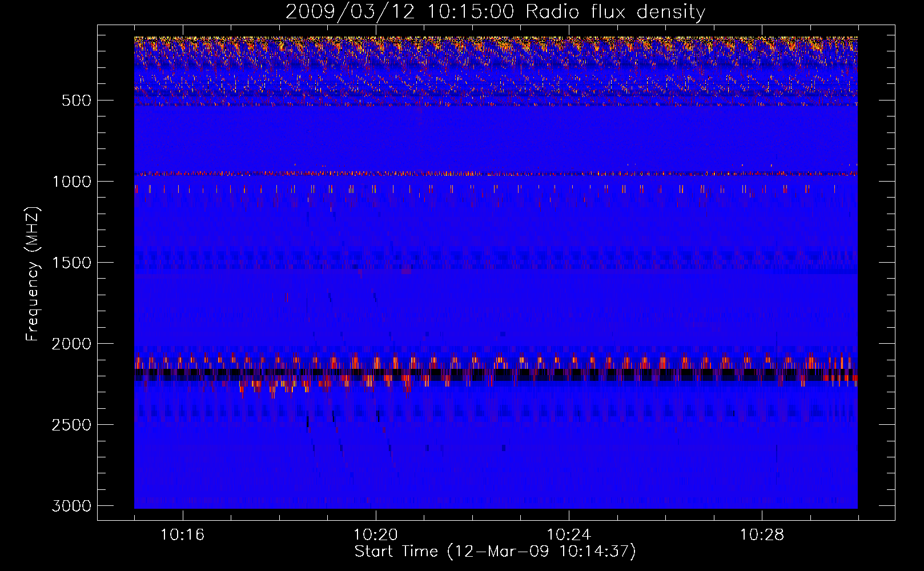Click the 3000 frequency tick label
The width and height of the screenshot is (924, 571).
[x=71, y=506]
